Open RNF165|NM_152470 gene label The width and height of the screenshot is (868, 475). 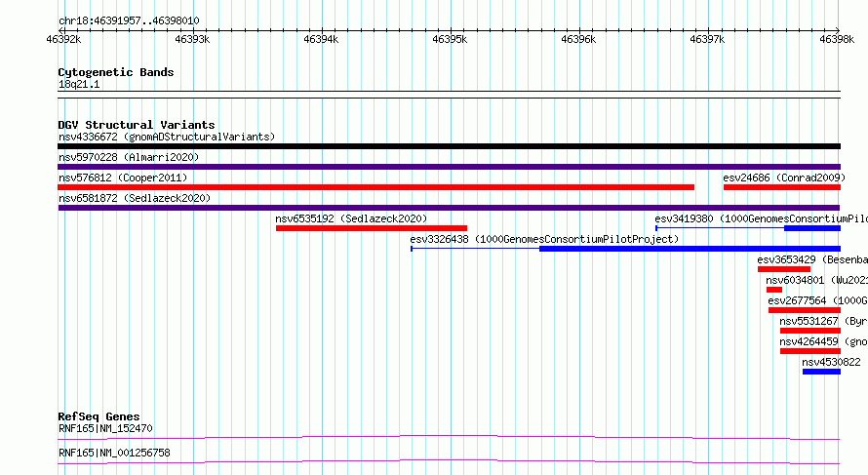click(105, 428)
